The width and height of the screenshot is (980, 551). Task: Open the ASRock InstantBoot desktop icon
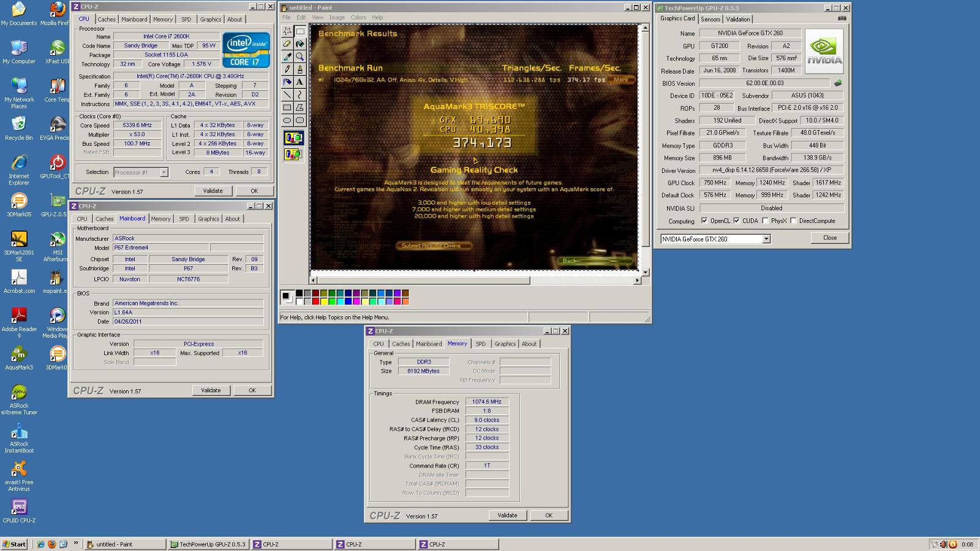coord(19,438)
